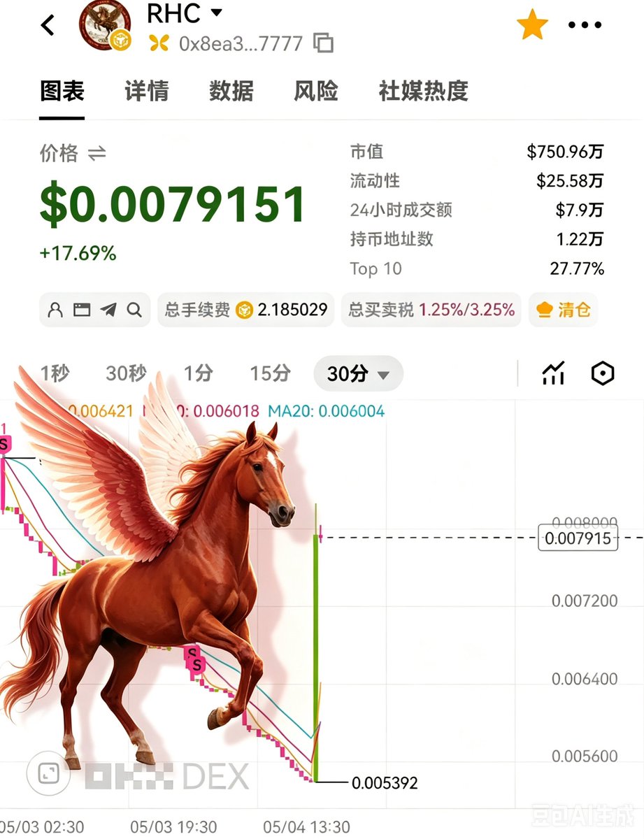The height and width of the screenshot is (839, 644).
Task: Toggle price display with swap arrows
Action: [96, 154]
